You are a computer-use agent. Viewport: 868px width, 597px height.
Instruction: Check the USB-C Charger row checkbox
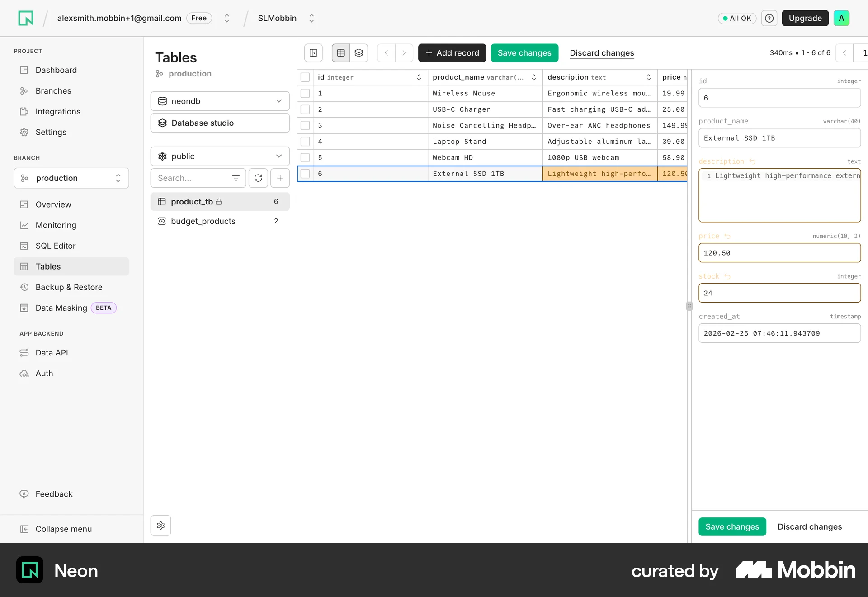pyautogui.click(x=305, y=109)
